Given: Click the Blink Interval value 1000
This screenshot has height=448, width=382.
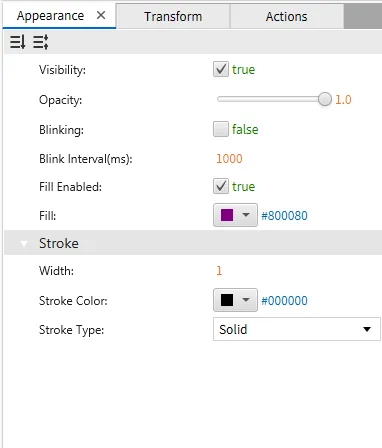Looking at the screenshot, I should pos(229,159).
